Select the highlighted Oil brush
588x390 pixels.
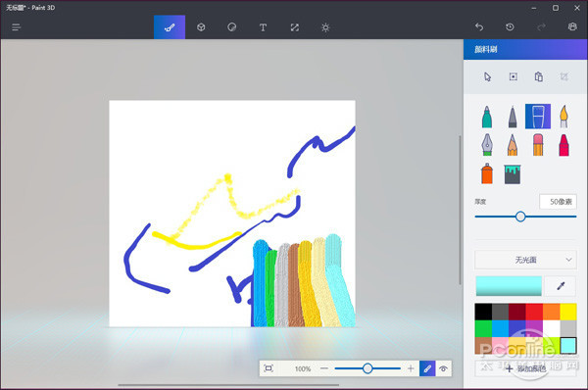538,117
